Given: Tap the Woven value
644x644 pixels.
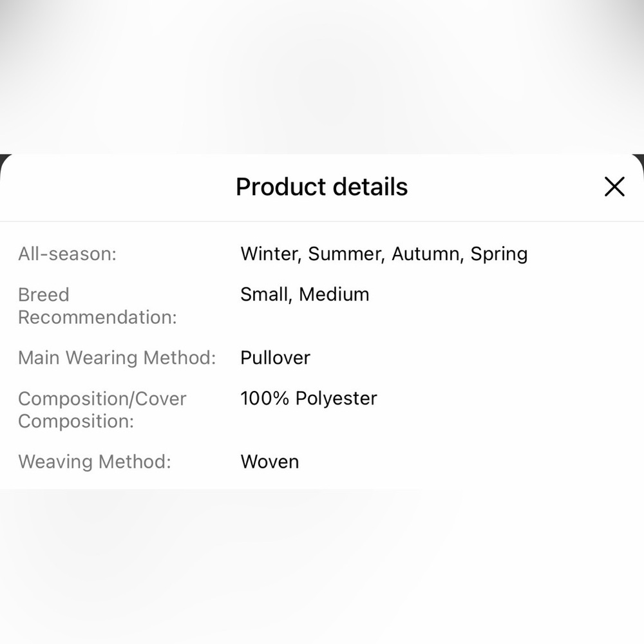Looking at the screenshot, I should tap(269, 462).
